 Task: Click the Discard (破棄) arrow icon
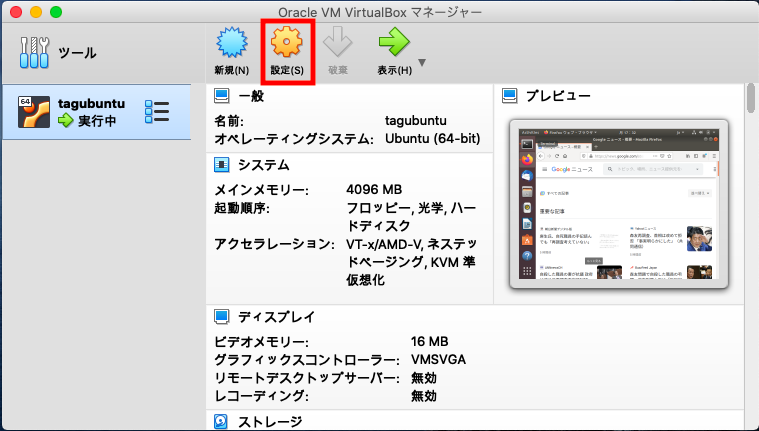tap(337, 42)
